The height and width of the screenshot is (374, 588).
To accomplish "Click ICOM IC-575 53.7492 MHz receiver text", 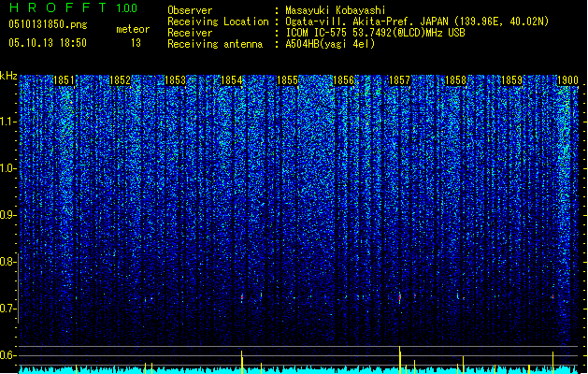I will point(375,33).
